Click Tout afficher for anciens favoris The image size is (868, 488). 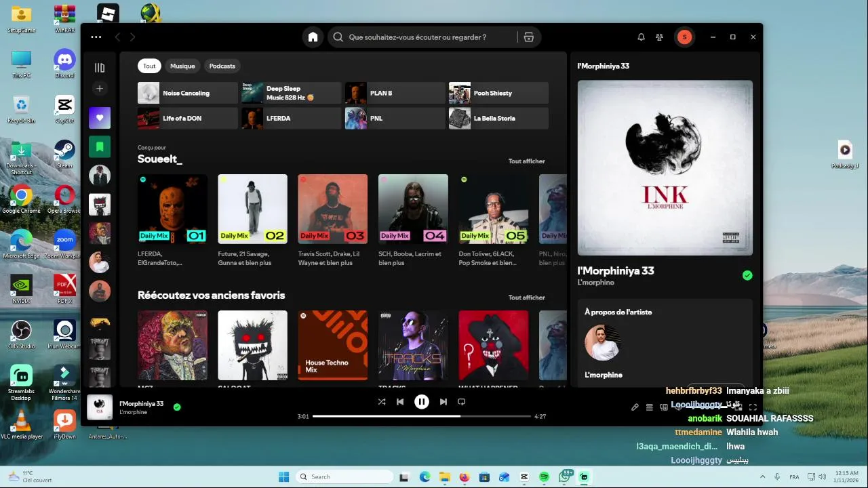[527, 298]
